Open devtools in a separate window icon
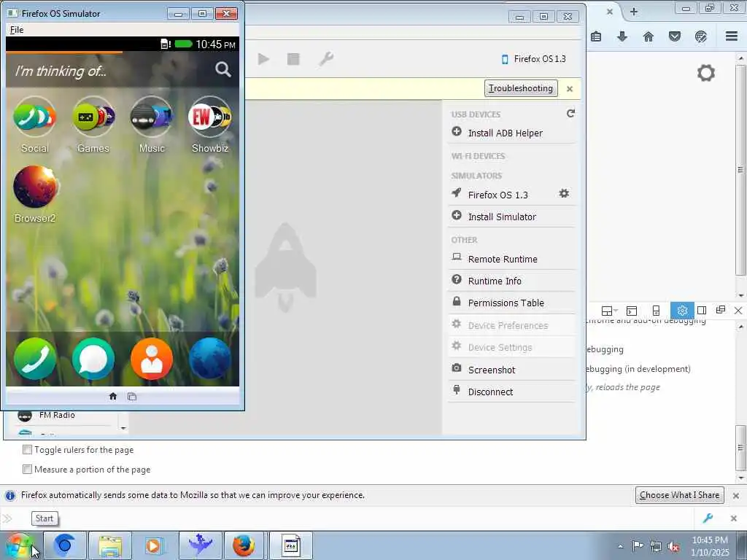This screenshot has height=560, width=747. [721, 310]
